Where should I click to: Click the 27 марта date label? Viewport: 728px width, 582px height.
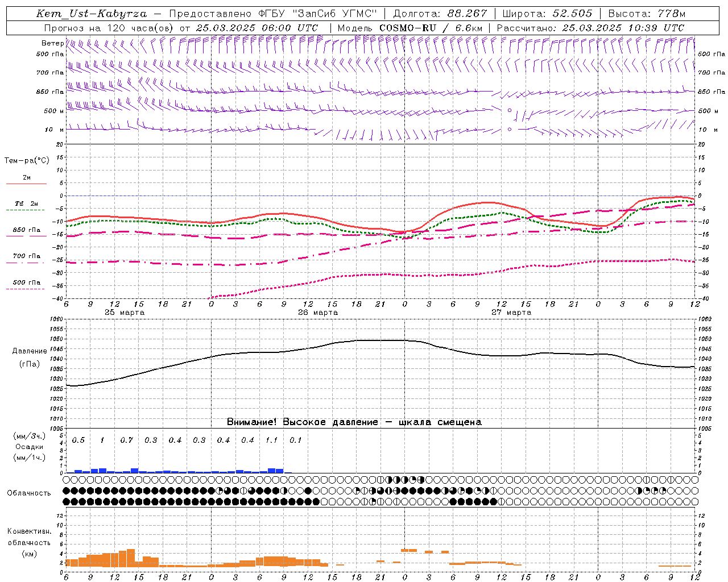point(511,313)
